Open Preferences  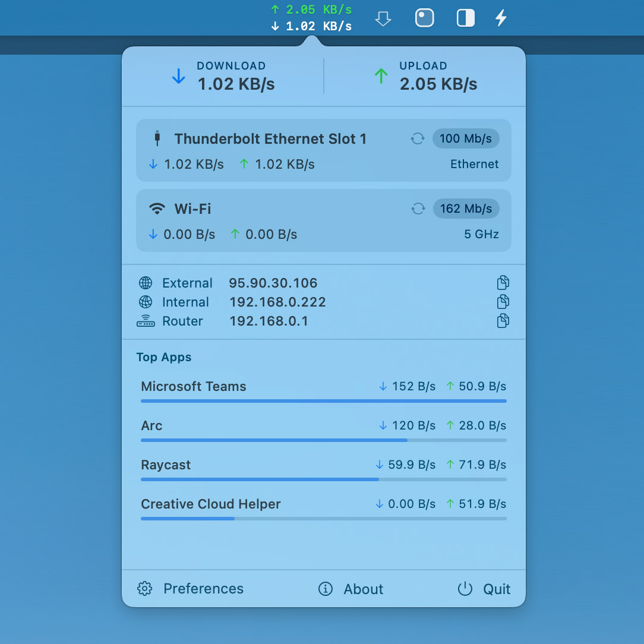pos(191,589)
